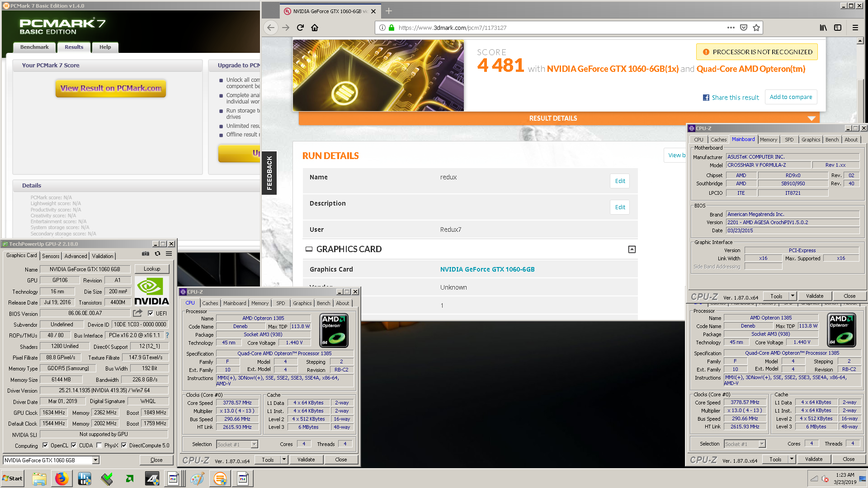This screenshot has height=488, width=868.
Task: Expand Tools dropdown arrow in the middle CPU-Z window
Action: point(284,460)
